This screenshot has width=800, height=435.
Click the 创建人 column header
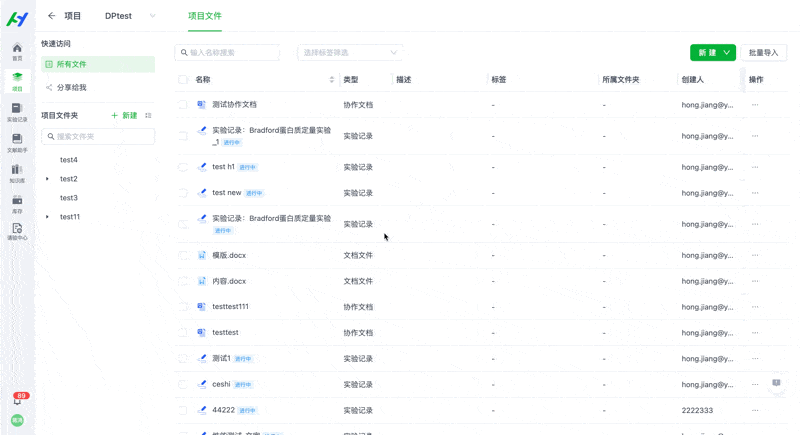click(692, 80)
